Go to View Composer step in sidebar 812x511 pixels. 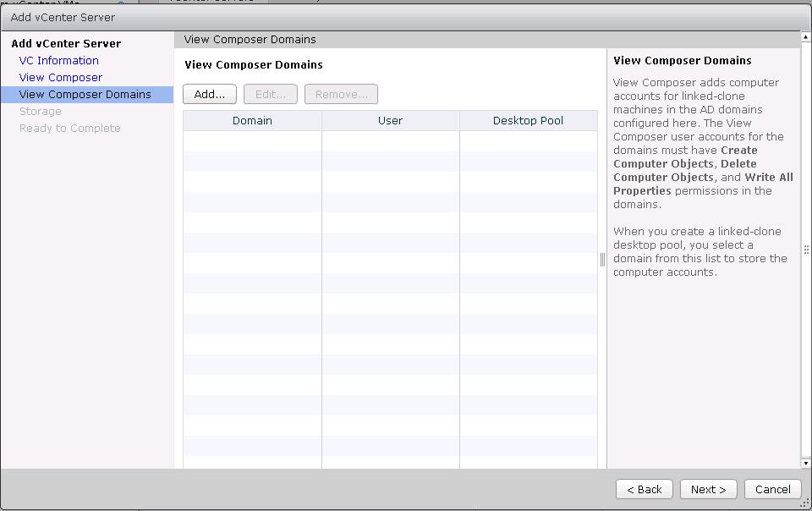point(61,78)
